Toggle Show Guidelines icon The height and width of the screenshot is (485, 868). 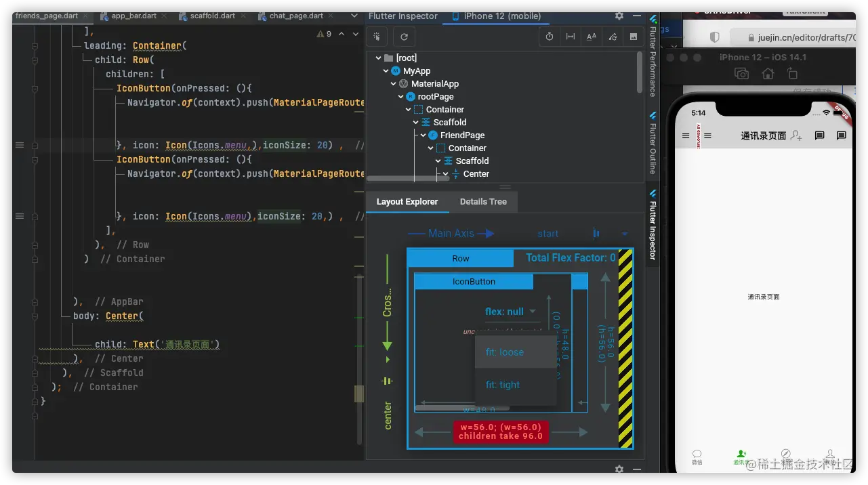(571, 37)
